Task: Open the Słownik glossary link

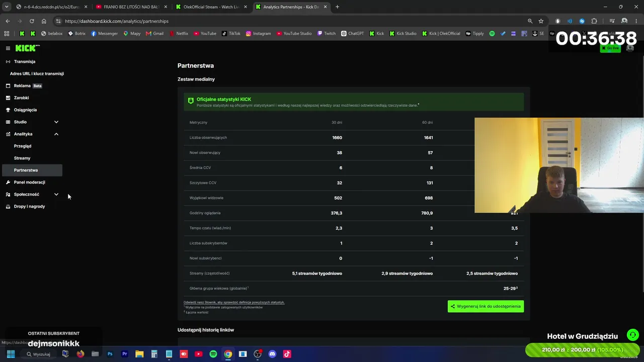Action: pos(234,302)
